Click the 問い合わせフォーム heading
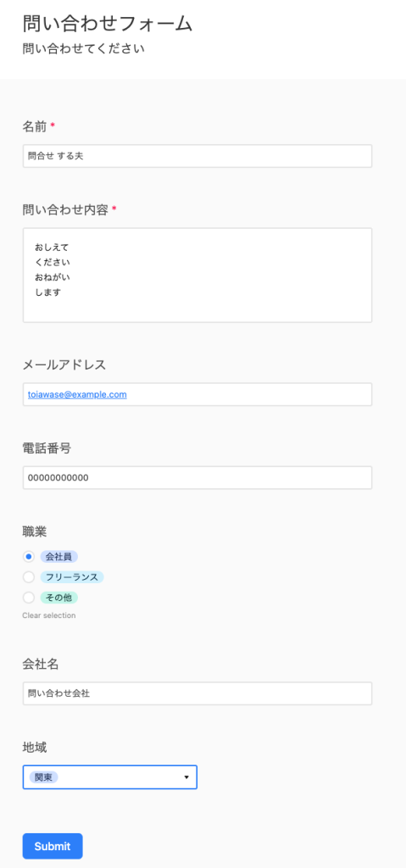This screenshot has width=406, height=868. click(108, 24)
